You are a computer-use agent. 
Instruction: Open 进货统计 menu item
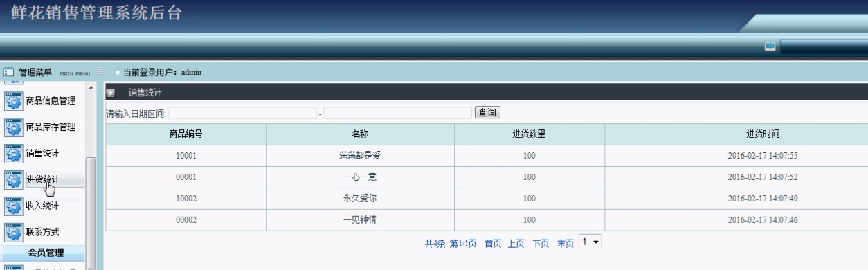coord(42,180)
